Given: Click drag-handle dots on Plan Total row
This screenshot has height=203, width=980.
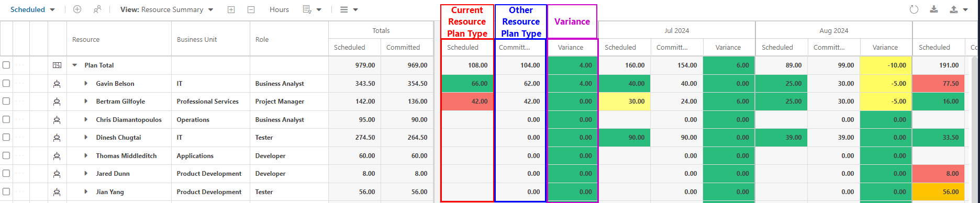Looking at the screenshot, I should click(20, 65).
